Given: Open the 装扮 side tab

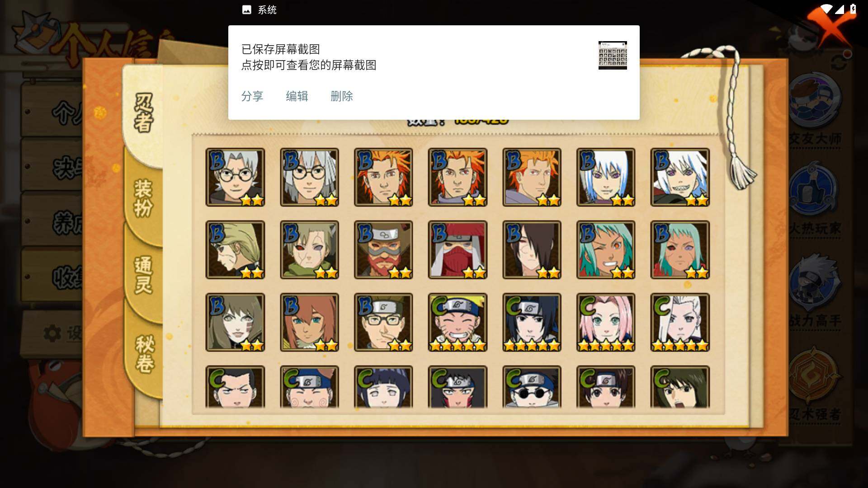Looking at the screenshot, I should tap(143, 198).
